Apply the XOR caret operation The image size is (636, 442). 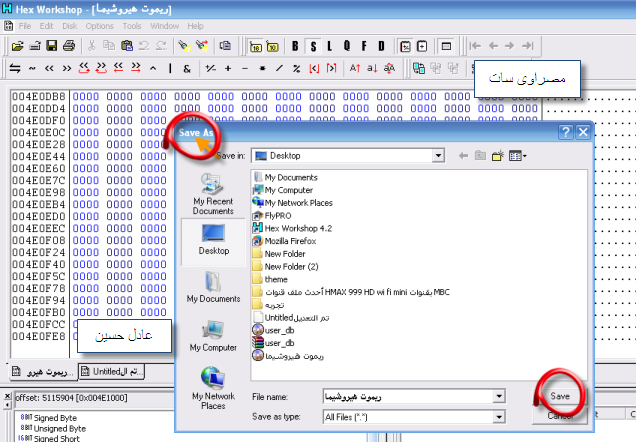click(x=153, y=69)
